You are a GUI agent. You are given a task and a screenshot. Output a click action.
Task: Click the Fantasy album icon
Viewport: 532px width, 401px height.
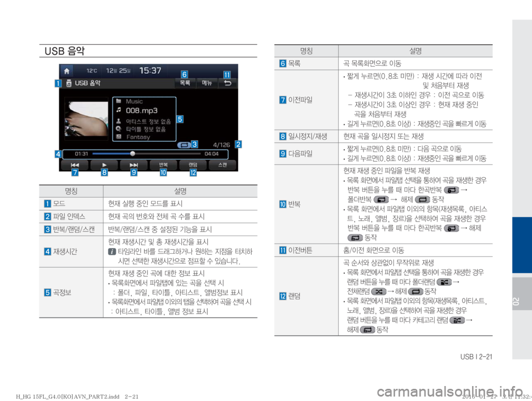pos(117,137)
